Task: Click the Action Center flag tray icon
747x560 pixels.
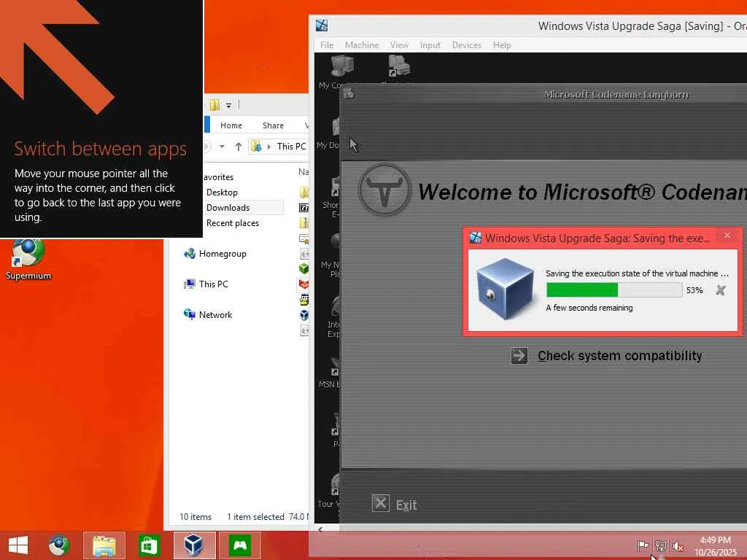Action: click(x=643, y=545)
